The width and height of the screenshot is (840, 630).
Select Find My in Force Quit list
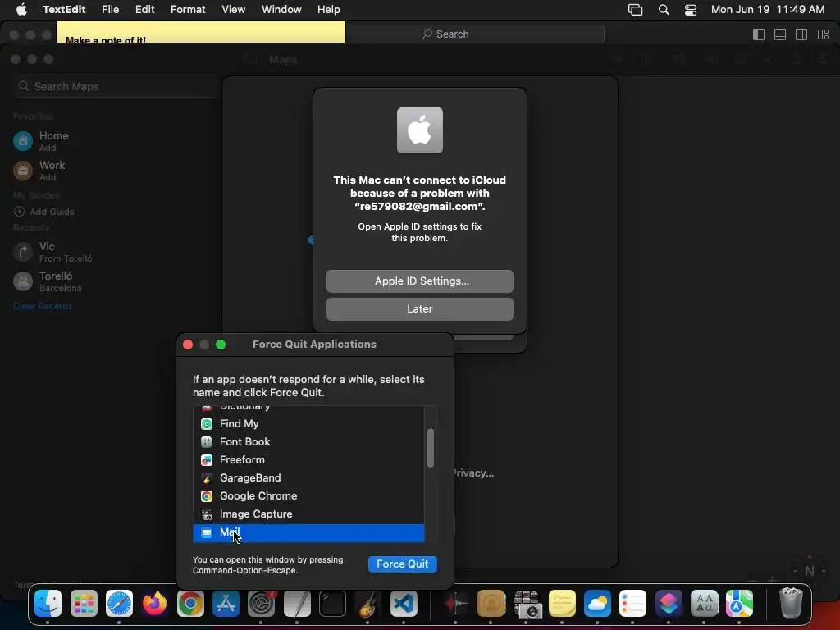point(308,424)
